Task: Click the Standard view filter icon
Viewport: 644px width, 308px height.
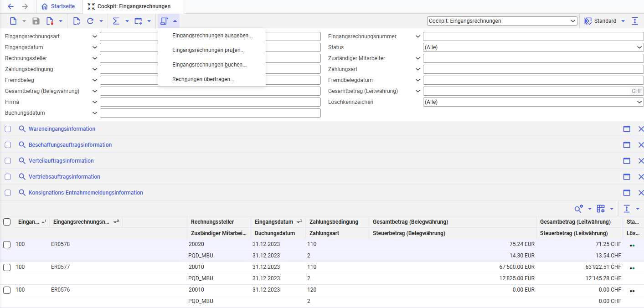Action: tap(588, 21)
